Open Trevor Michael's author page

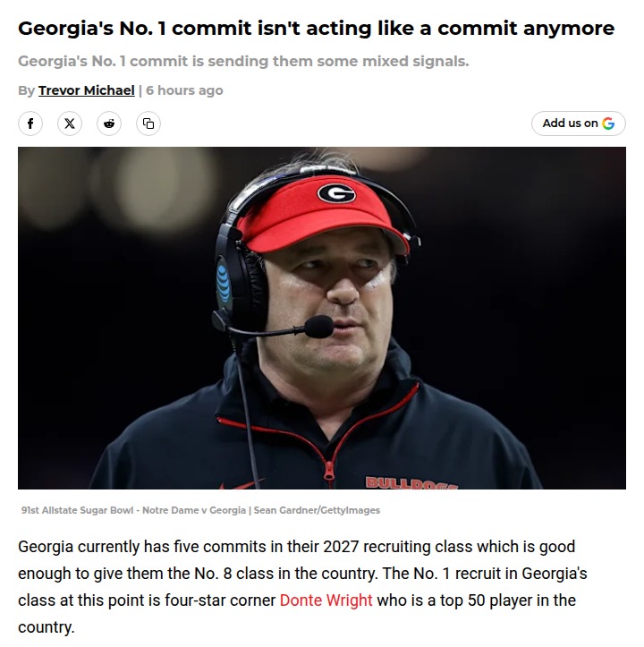click(x=87, y=90)
